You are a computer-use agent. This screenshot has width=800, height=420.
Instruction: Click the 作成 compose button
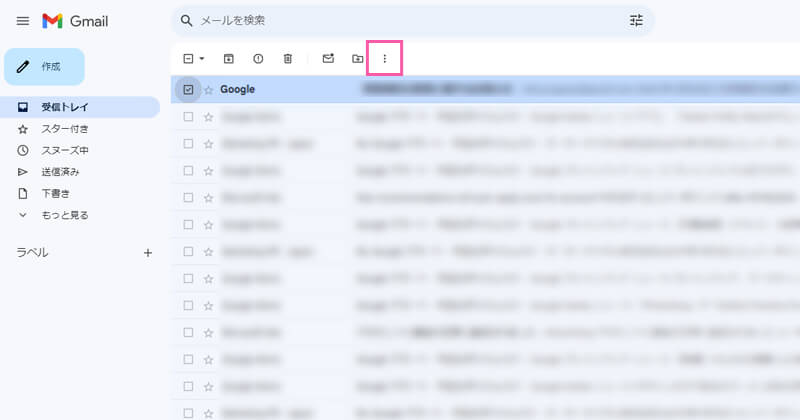44,66
